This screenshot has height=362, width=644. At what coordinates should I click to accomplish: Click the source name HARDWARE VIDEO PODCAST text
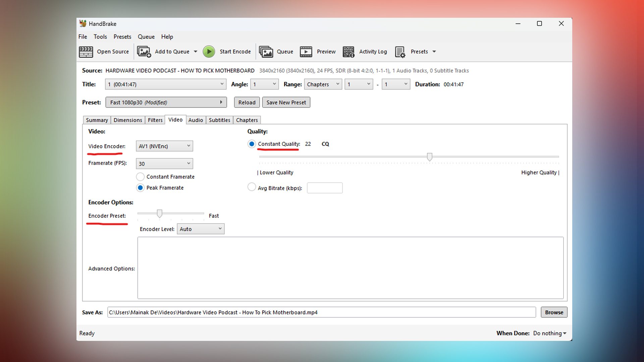pos(180,70)
